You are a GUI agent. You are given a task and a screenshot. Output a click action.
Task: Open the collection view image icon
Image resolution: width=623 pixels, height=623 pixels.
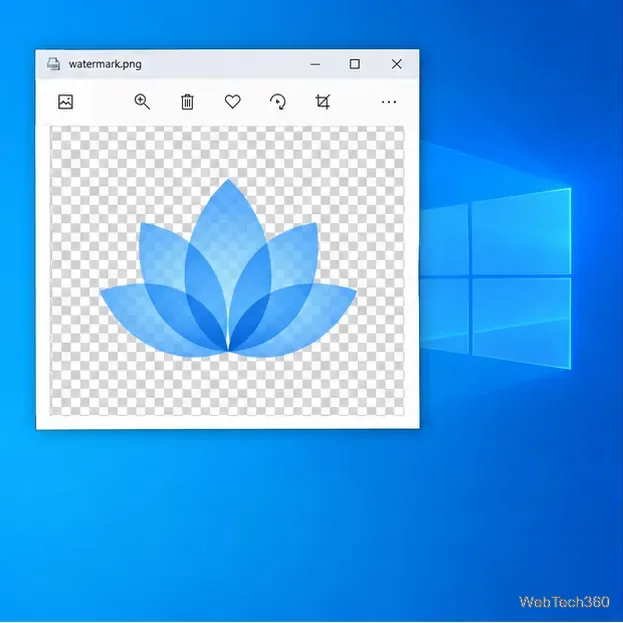coord(66,102)
